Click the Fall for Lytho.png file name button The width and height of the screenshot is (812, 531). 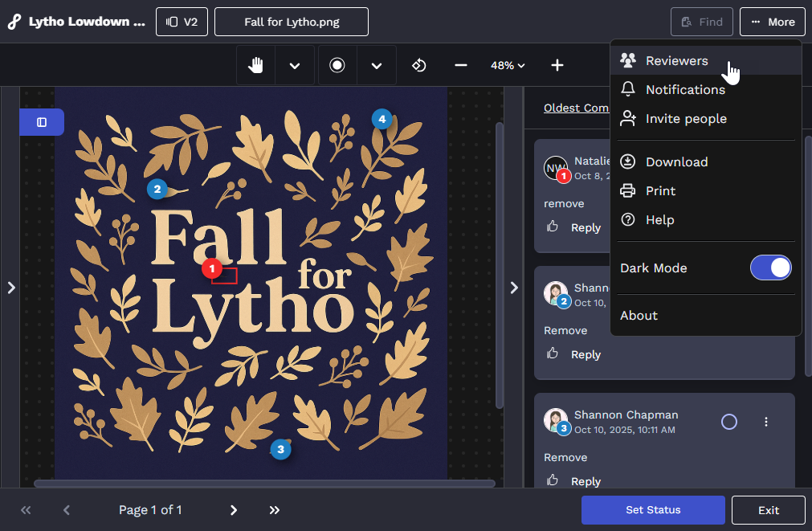coord(292,22)
